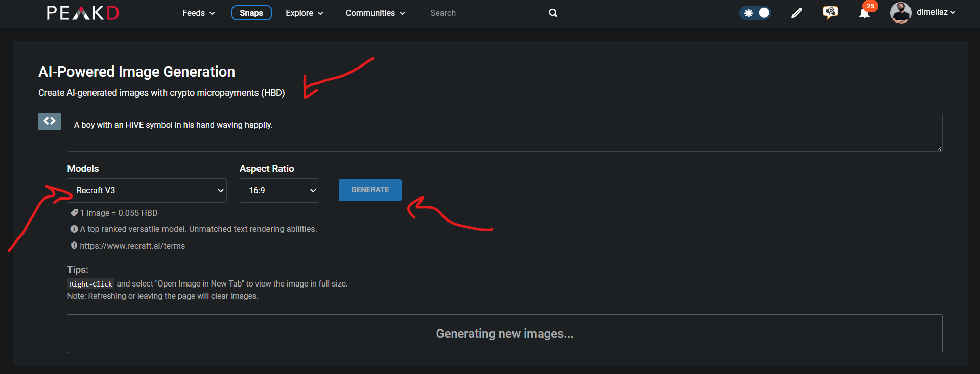Click the code brackets icon beside prompt

click(50, 121)
